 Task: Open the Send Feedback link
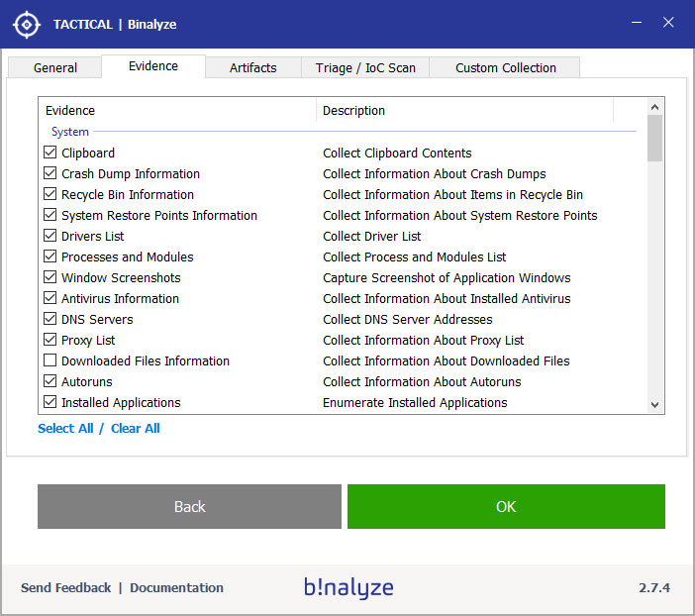(65, 588)
